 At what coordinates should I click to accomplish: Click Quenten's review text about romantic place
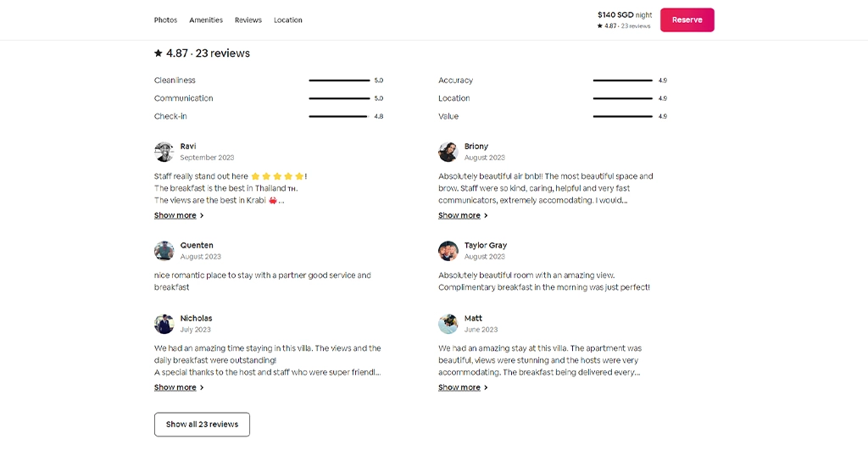coord(263,281)
